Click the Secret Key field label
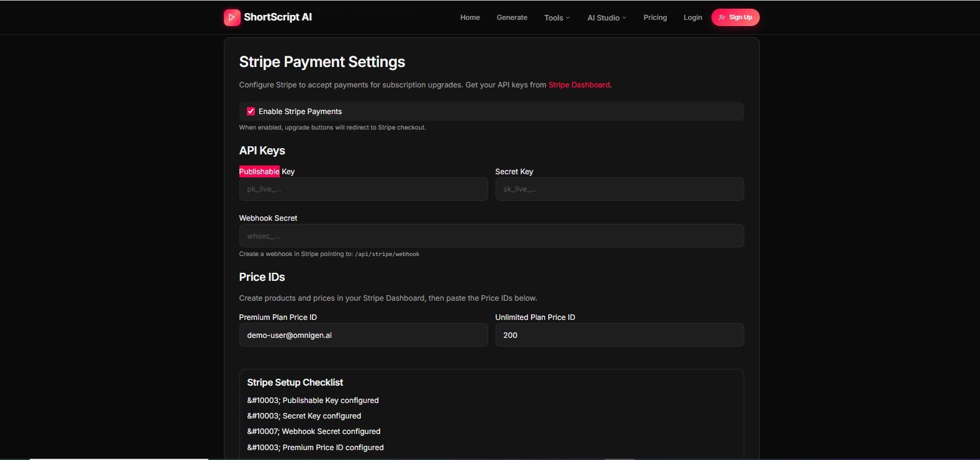 pyautogui.click(x=514, y=172)
